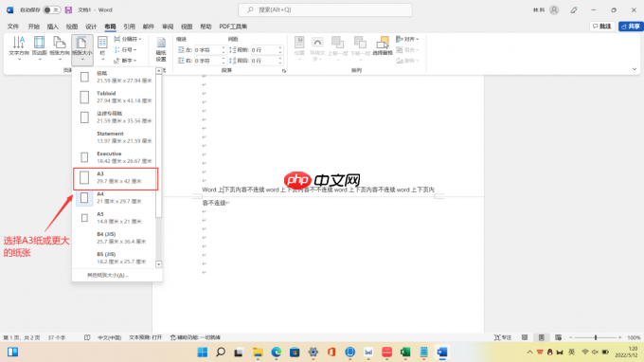
Task: Select A3 paper size 29.7 x 42
Action: click(116, 179)
